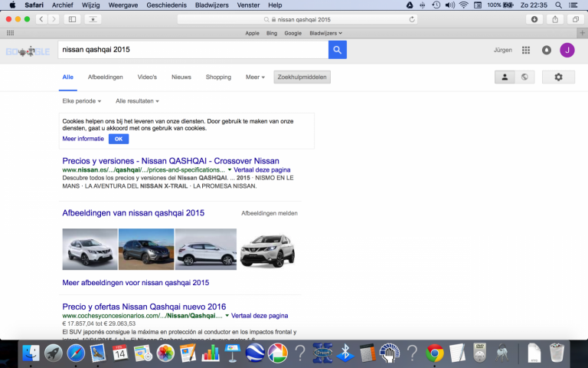588x368 pixels.
Task: Click the blue search magnifier button
Action: pos(338,50)
